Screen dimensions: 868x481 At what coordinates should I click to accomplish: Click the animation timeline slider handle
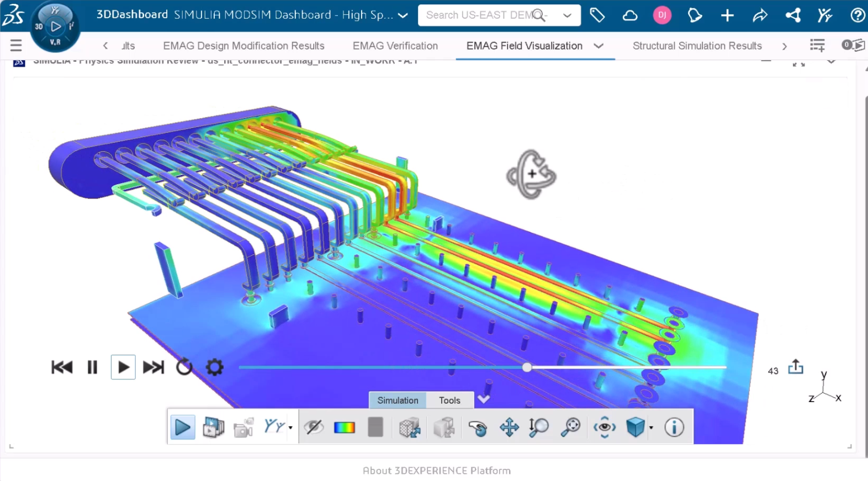[x=527, y=367]
